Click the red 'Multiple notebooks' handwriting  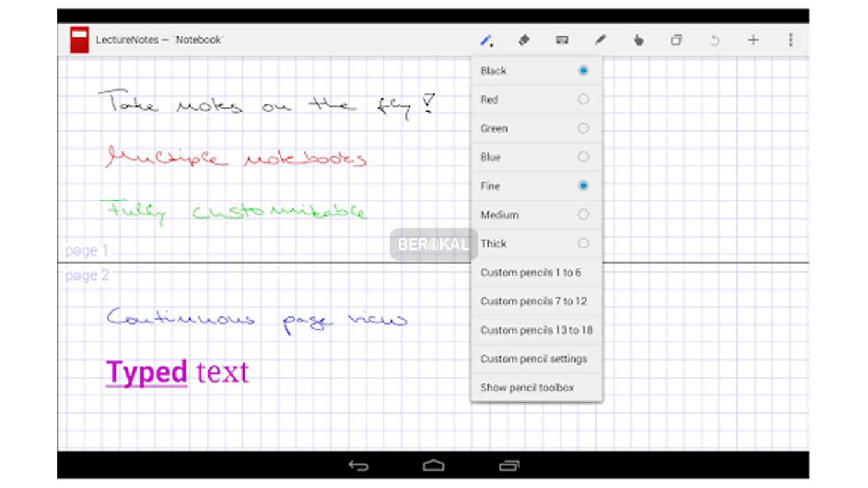pos(236,156)
